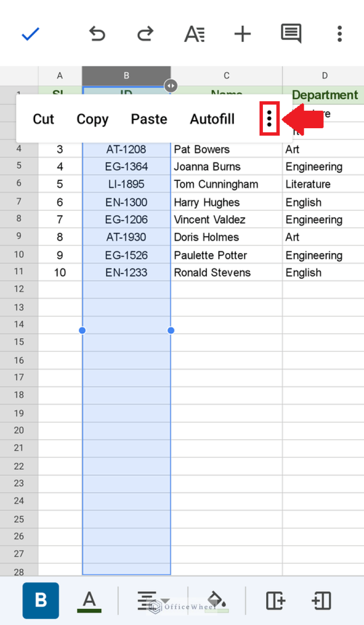
Task: Choose Cut from the context menu
Action: [x=43, y=119]
